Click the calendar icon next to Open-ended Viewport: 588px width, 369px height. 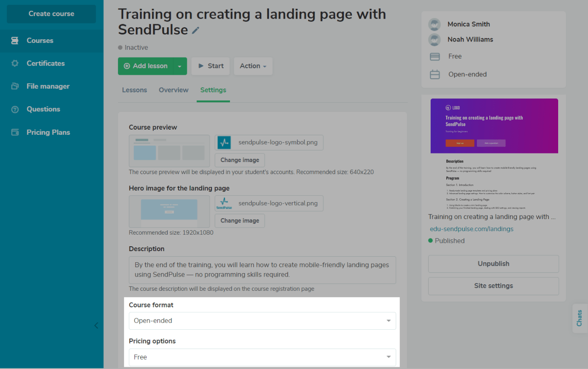coord(435,74)
